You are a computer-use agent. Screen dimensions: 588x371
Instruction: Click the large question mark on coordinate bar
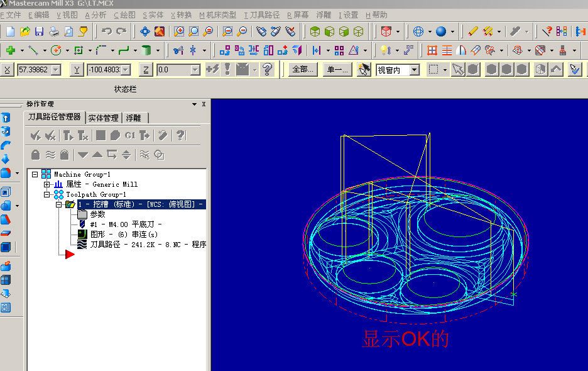[x=267, y=69]
